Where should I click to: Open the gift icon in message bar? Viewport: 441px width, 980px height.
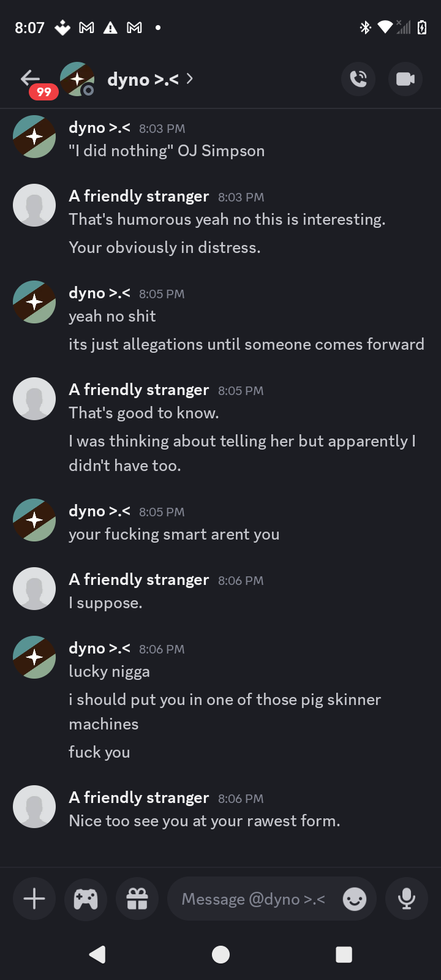coord(137,899)
